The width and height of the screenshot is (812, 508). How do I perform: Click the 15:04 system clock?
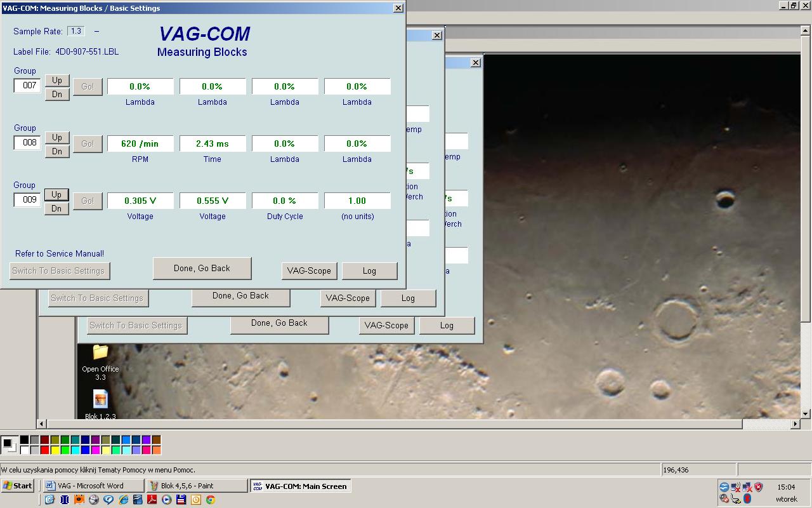click(786, 487)
